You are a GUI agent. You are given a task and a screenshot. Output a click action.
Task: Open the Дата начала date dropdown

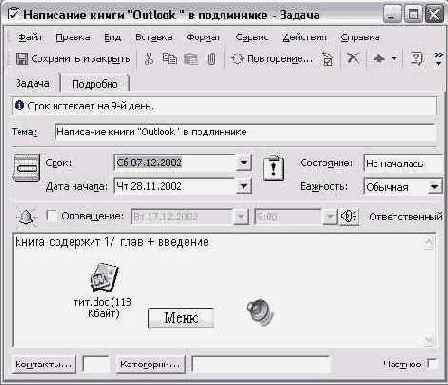244,186
